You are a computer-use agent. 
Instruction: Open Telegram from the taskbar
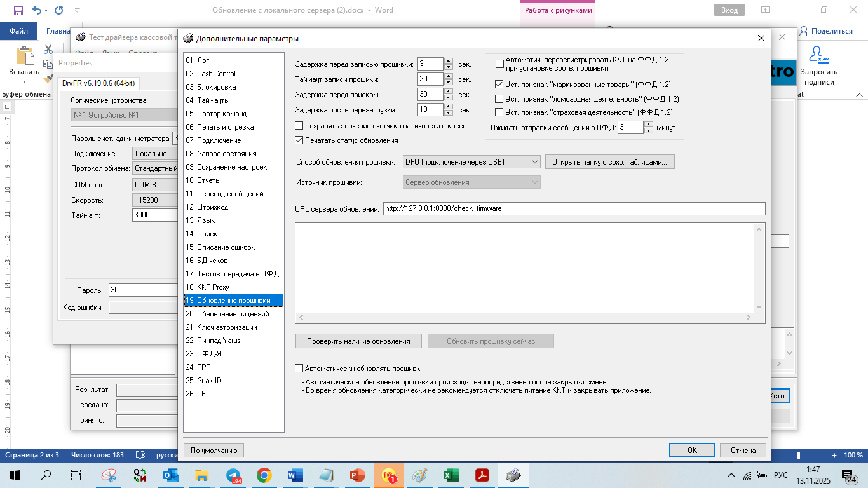tap(233, 475)
